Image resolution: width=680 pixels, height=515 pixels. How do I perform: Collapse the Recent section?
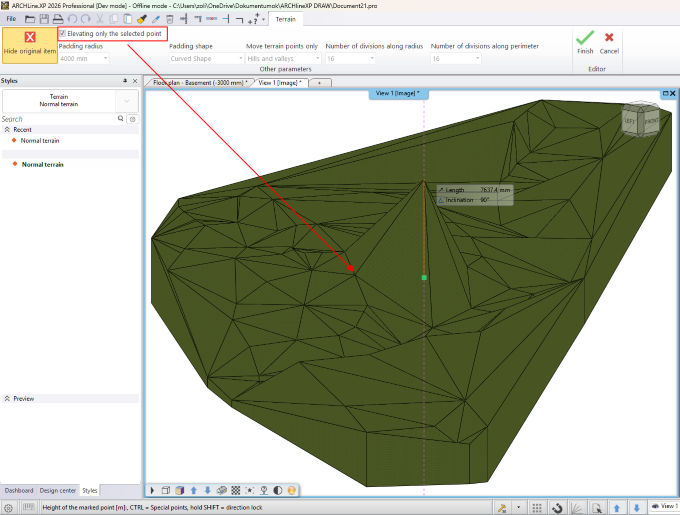pyautogui.click(x=7, y=130)
